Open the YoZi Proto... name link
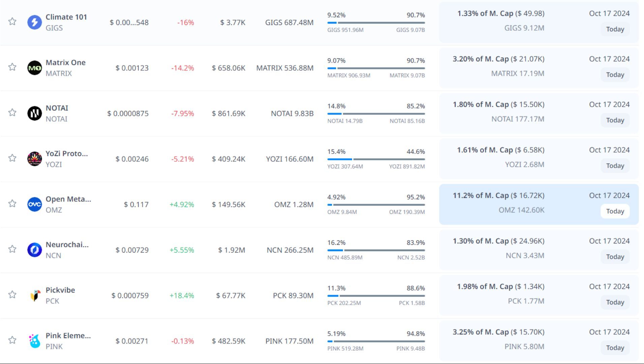This screenshot has width=644, height=364. pos(66,154)
